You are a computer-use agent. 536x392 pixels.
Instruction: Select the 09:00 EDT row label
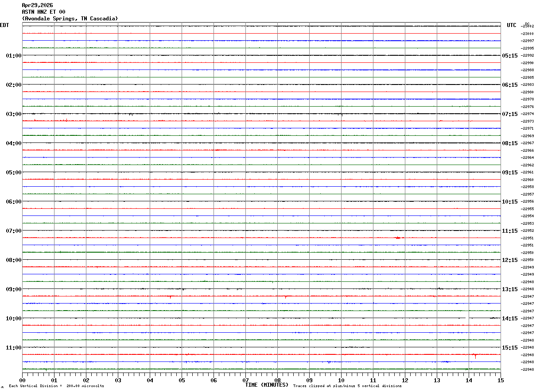click(13, 289)
